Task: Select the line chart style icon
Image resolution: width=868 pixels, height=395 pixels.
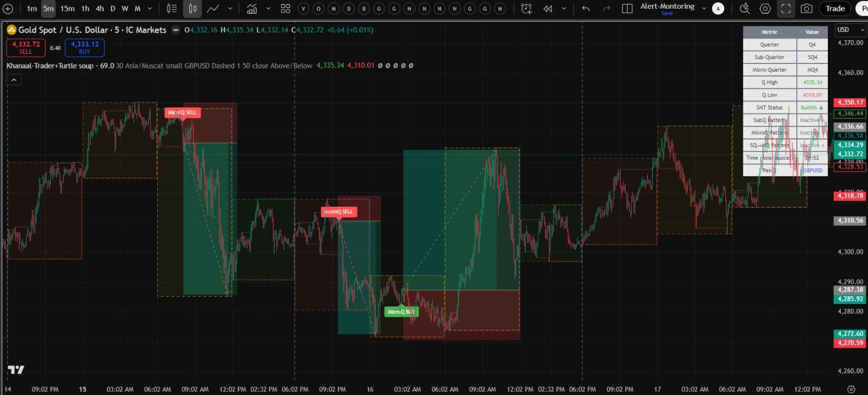Action: pyautogui.click(x=213, y=9)
